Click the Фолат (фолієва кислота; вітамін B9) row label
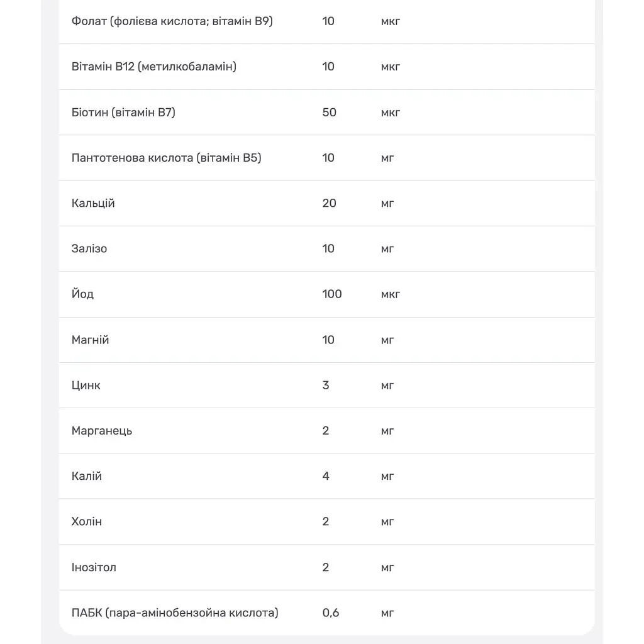This screenshot has width=644, height=644. [x=172, y=21]
